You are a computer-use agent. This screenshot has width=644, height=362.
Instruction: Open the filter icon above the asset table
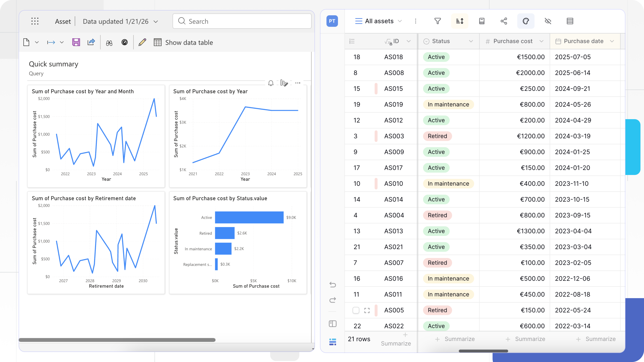[x=437, y=21]
